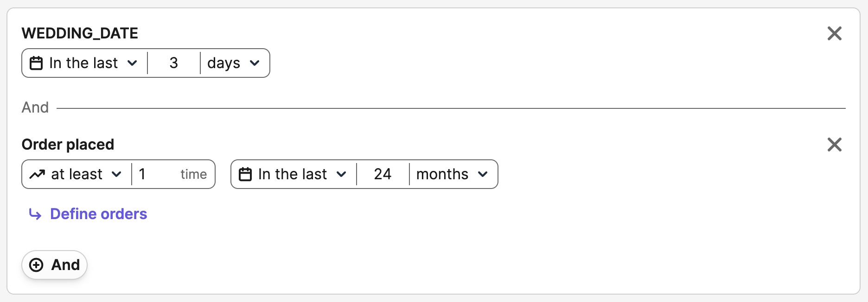
Task: Remove the Order placed condition with its X
Action: (x=834, y=145)
